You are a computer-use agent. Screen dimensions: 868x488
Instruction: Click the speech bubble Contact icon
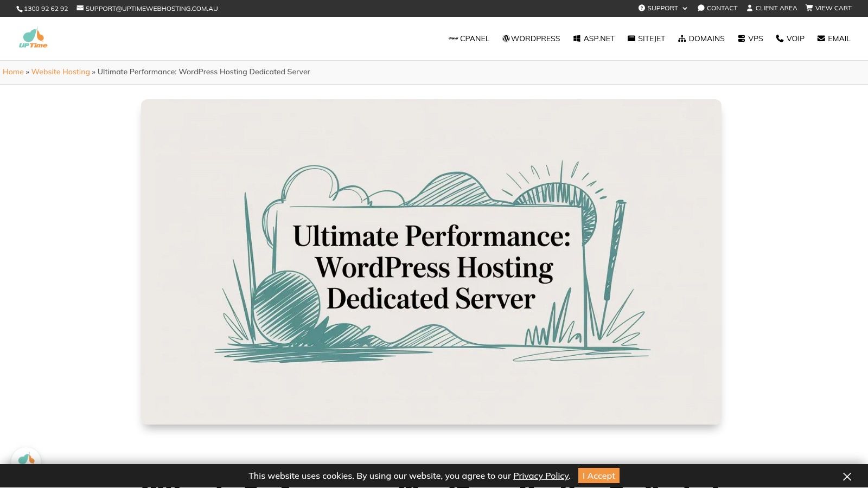click(701, 8)
